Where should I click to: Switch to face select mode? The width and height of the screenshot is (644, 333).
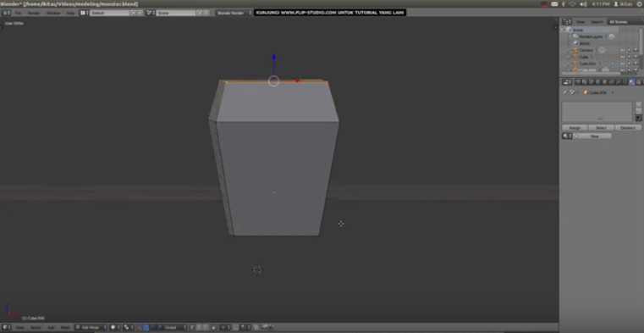pyautogui.click(x=205, y=327)
